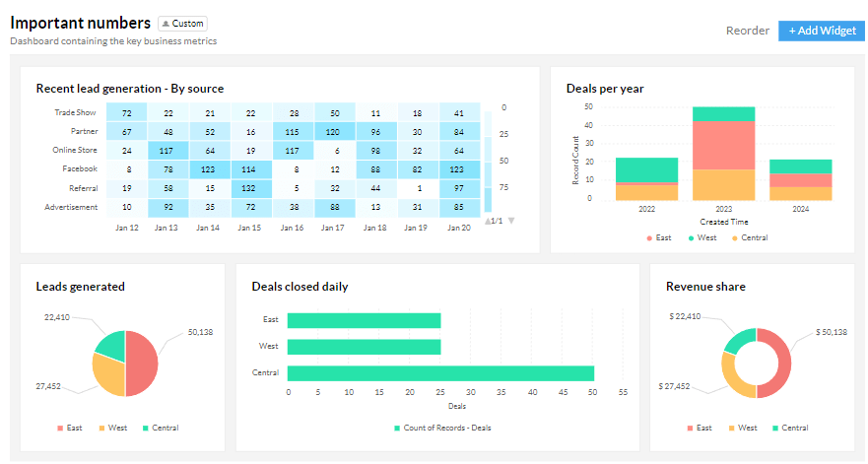868x464 pixels.
Task: Click the + Add Widget button
Action: [822, 31]
